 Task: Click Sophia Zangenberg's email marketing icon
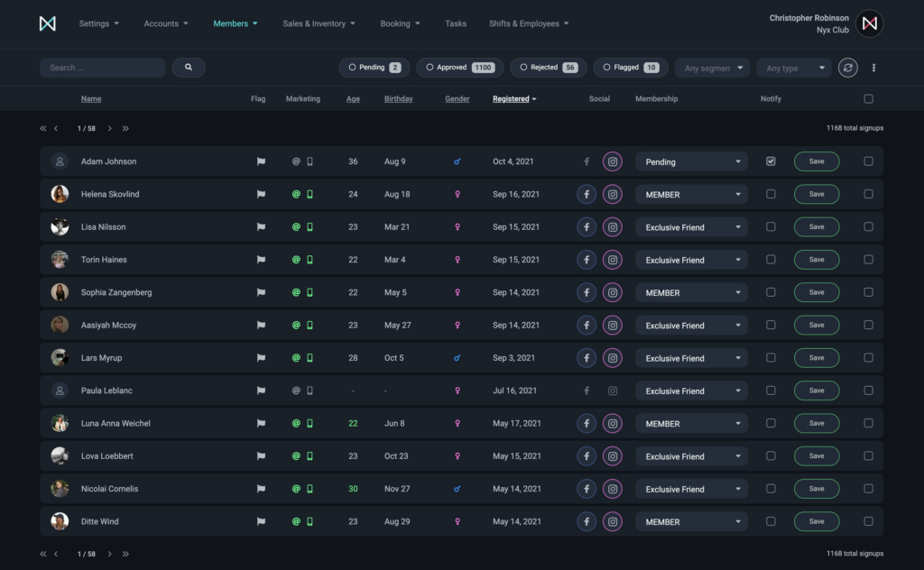tap(295, 292)
